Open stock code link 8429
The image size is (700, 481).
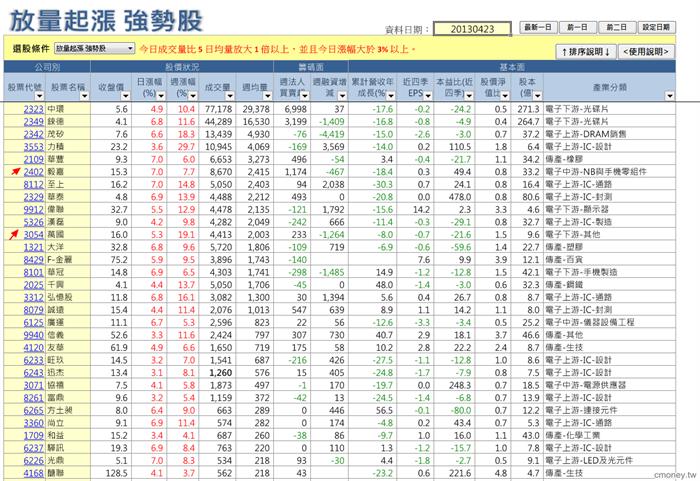(33, 259)
